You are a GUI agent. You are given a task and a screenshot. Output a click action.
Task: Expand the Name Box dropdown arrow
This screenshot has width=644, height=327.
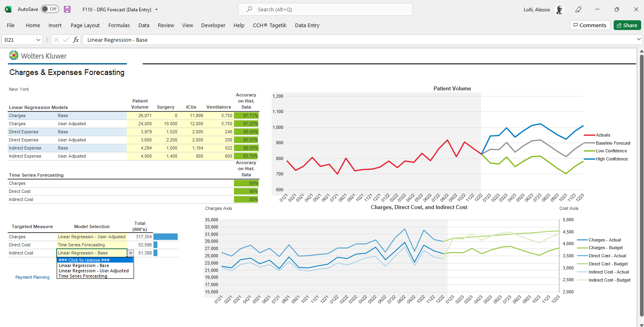(x=38, y=40)
